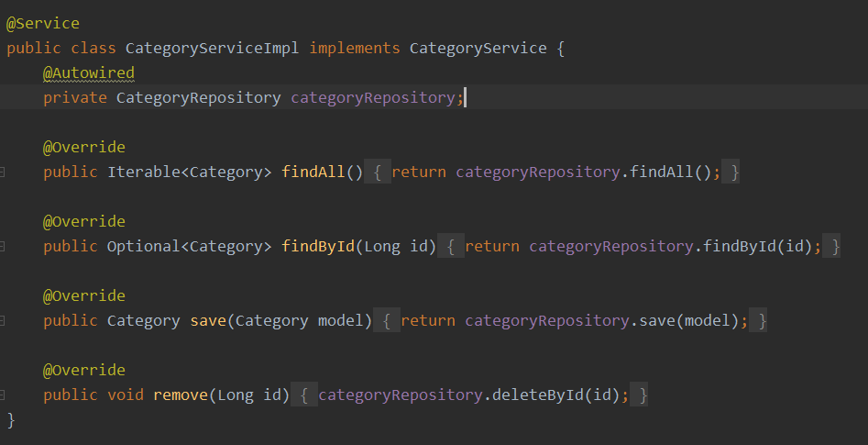Click the remove method name in its declaration
This screenshot has height=445, width=868.
point(180,395)
